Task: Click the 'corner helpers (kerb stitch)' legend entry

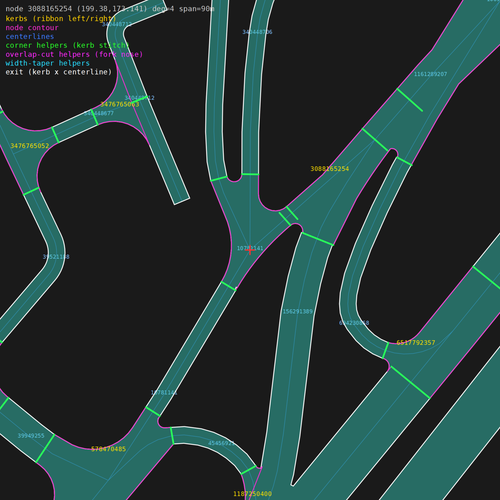Action: pyautogui.click(x=67, y=45)
